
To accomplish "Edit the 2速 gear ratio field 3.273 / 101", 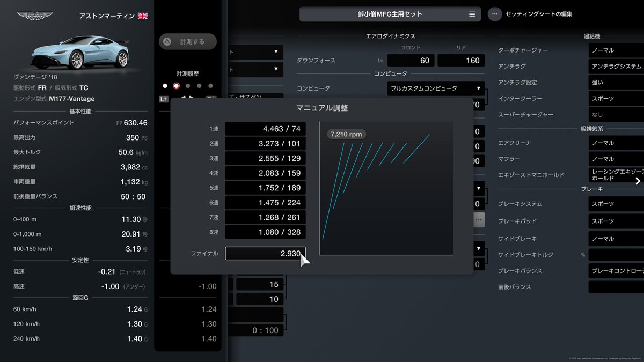I will [x=266, y=144].
